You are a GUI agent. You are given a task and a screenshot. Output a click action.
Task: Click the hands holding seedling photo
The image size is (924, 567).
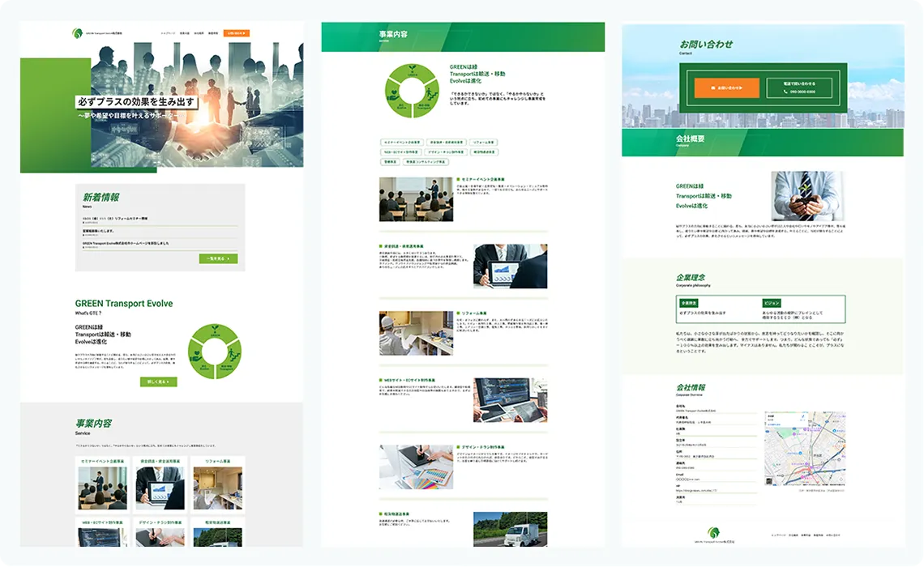pyautogui.click(x=807, y=196)
